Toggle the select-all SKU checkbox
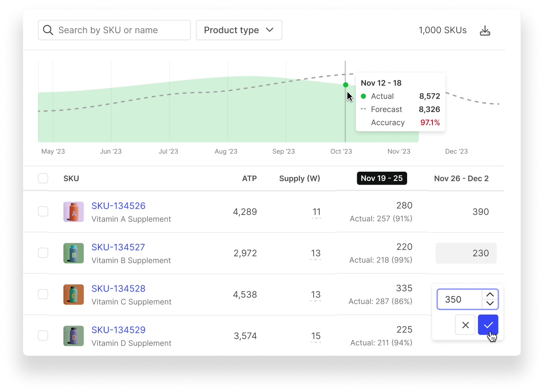 point(43,178)
